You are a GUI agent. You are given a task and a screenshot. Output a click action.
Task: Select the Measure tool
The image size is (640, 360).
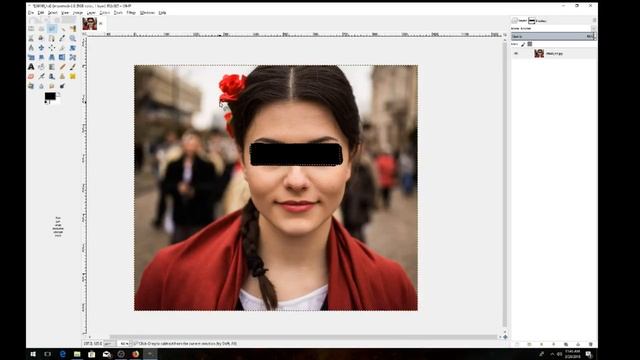pos(31,48)
